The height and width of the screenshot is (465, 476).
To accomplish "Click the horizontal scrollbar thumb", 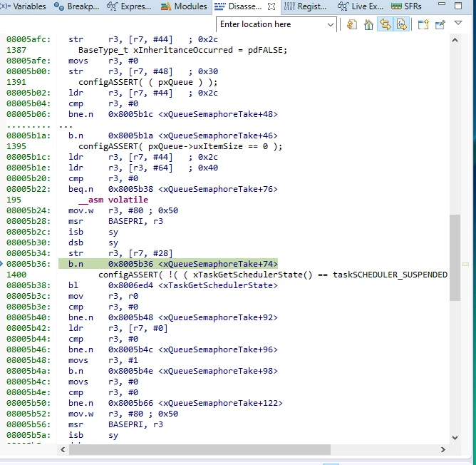I will (x=200, y=449).
